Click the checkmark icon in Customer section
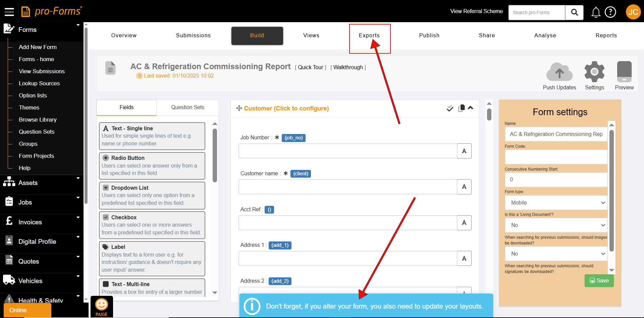644x318 pixels. [450, 108]
